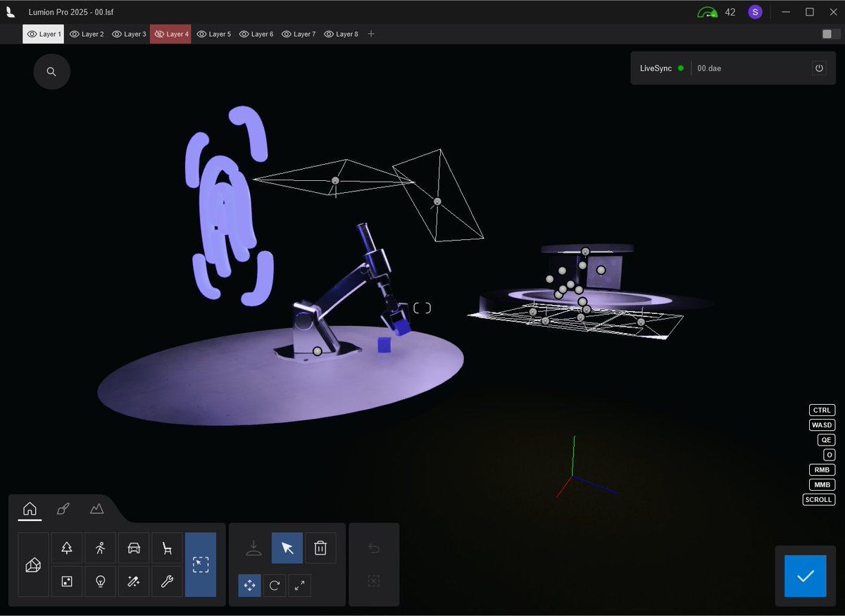Activate the Select arrow tool
The width and height of the screenshot is (845, 616).
pos(287,548)
